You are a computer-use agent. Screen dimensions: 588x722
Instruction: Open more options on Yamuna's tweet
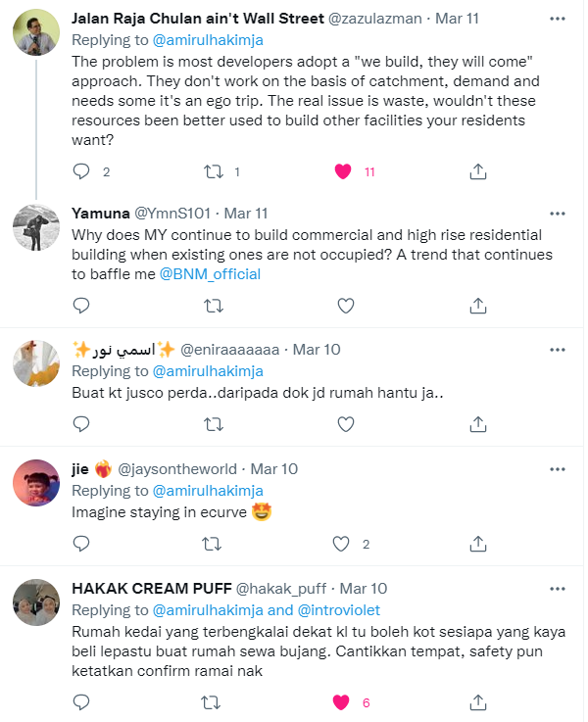pyautogui.click(x=557, y=213)
